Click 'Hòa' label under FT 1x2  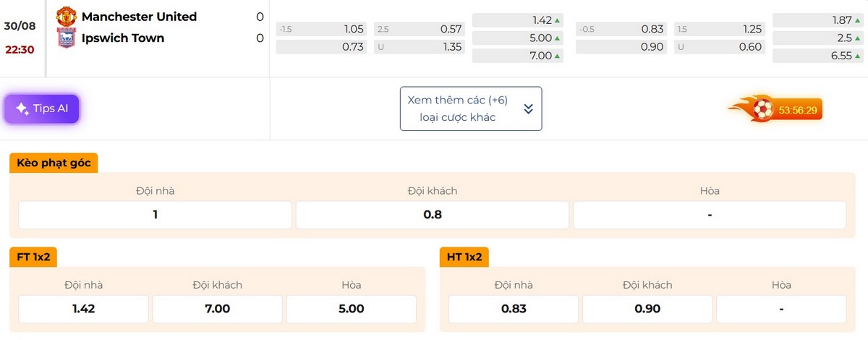(x=352, y=285)
